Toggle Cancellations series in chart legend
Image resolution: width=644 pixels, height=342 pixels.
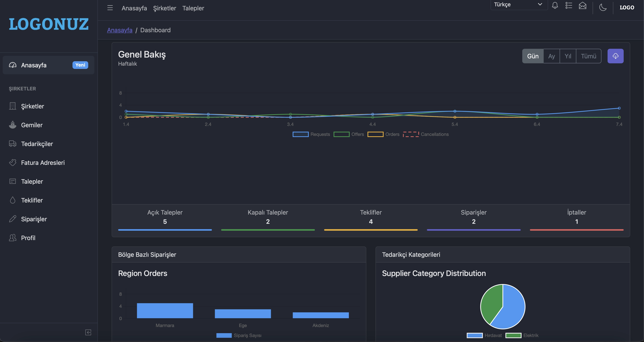click(426, 134)
